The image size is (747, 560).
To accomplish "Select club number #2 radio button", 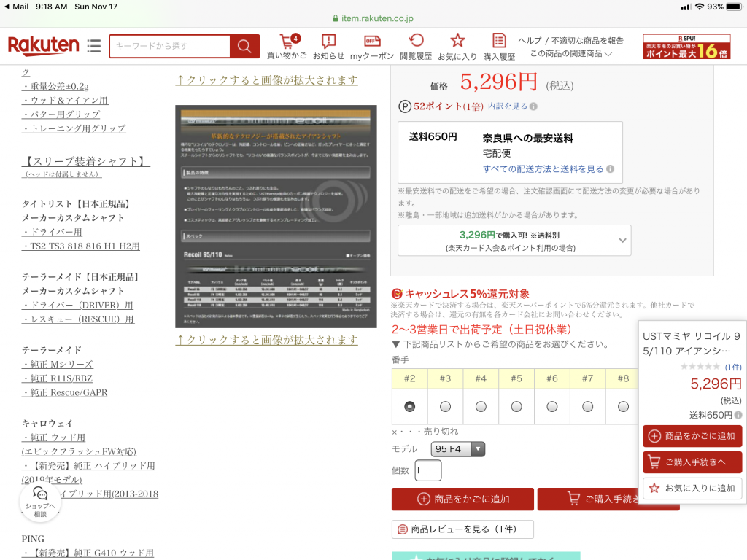I will coord(410,407).
